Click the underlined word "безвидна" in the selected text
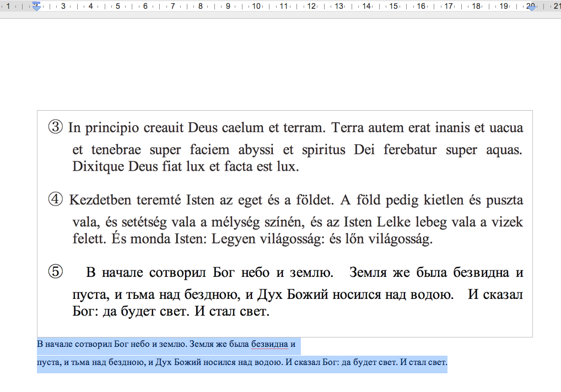Screen dimensions: 561x392 tap(269, 345)
